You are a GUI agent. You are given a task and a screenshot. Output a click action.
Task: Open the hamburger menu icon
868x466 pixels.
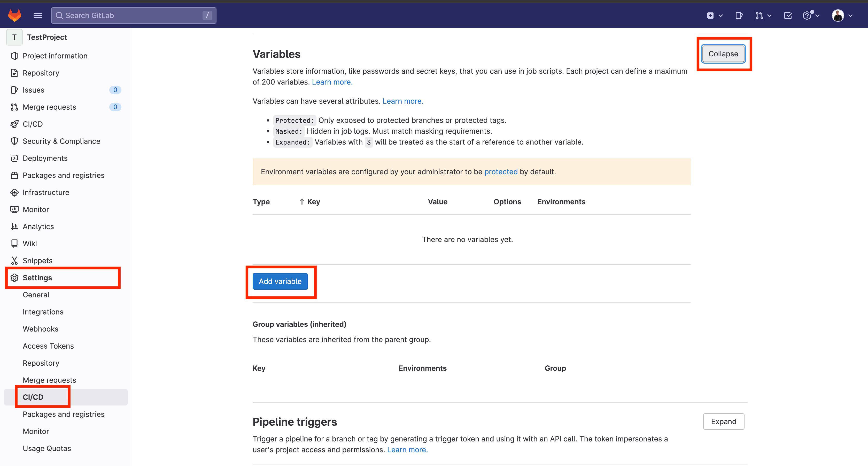(x=37, y=16)
